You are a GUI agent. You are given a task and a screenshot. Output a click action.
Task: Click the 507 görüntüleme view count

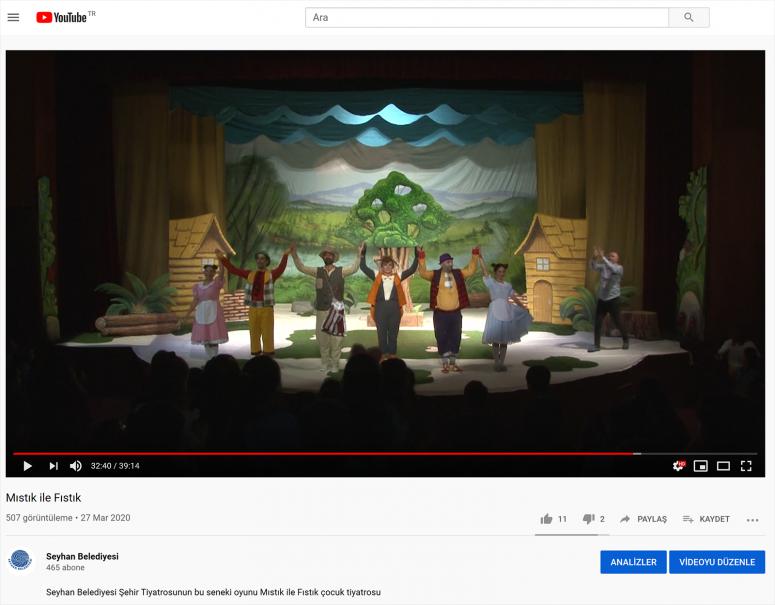point(39,518)
